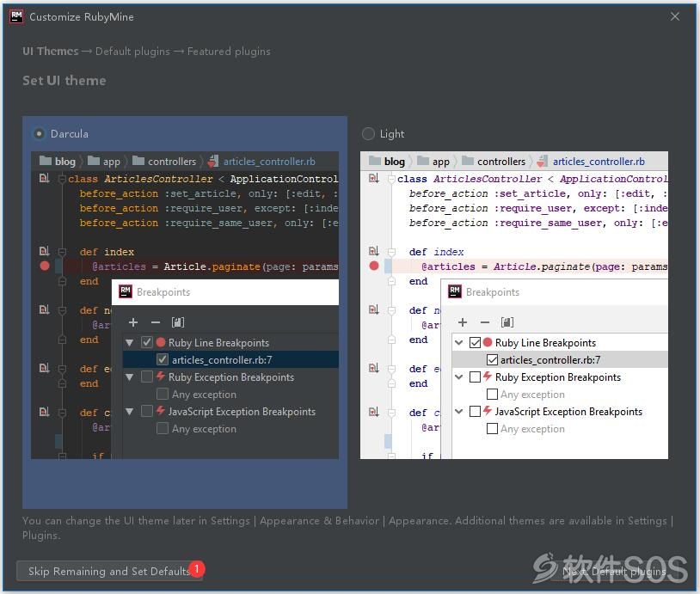Click the Darcula label text
The width and height of the screenshot is (700, 594).
coord(69,133)
